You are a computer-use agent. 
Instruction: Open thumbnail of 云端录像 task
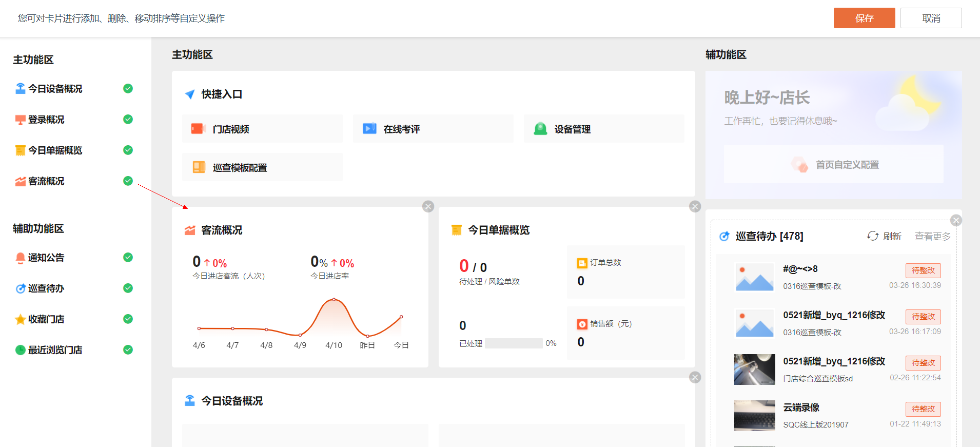(x=755, y=416)
